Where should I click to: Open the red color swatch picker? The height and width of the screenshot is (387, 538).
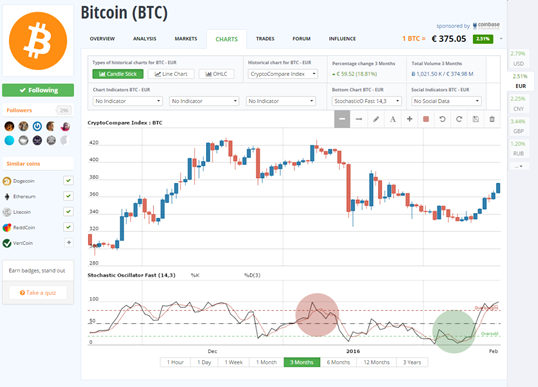coord(426,119)
